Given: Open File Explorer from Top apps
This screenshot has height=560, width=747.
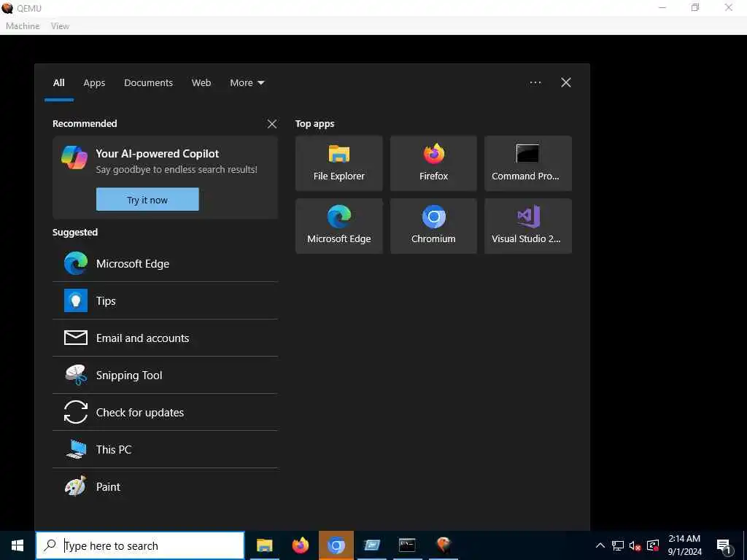Looking at the screenshot, I should pos(338,163).
